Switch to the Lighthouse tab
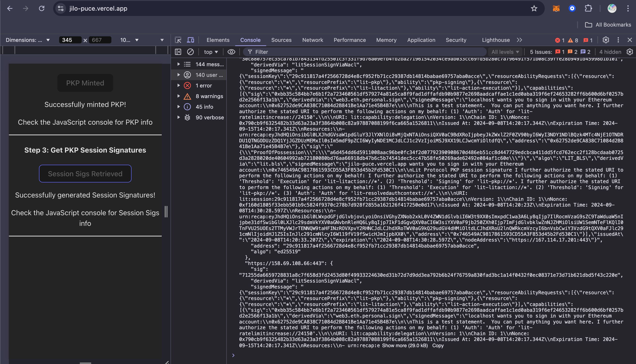Screen dimensions: 636x364 coord(496,40)
